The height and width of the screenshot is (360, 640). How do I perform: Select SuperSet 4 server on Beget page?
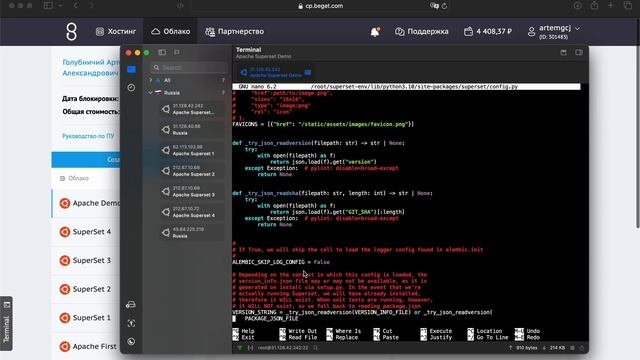tap(86, 232)
